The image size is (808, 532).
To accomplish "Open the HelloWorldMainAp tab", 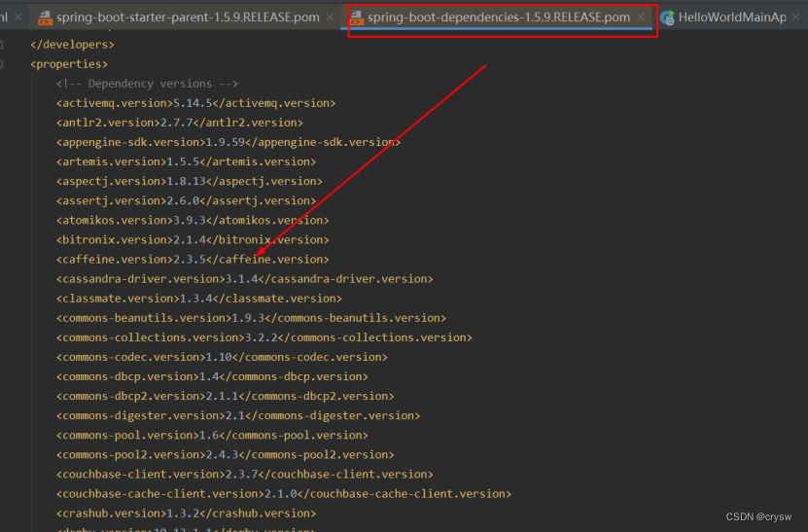I will tap(732, 18).
